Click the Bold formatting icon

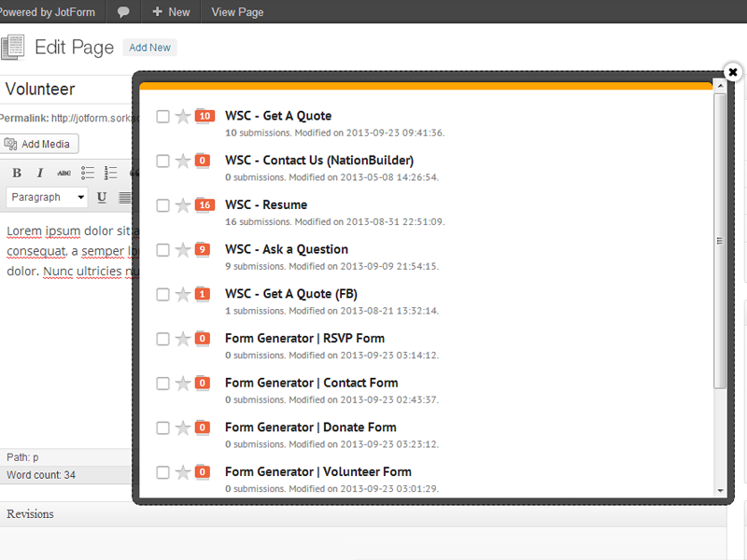(x=17, y=173)
